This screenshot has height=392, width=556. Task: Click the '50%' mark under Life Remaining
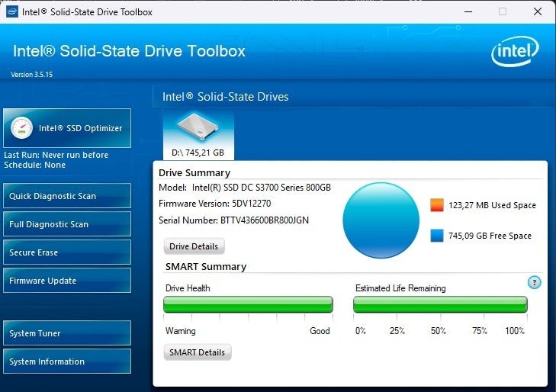(439, 331)
